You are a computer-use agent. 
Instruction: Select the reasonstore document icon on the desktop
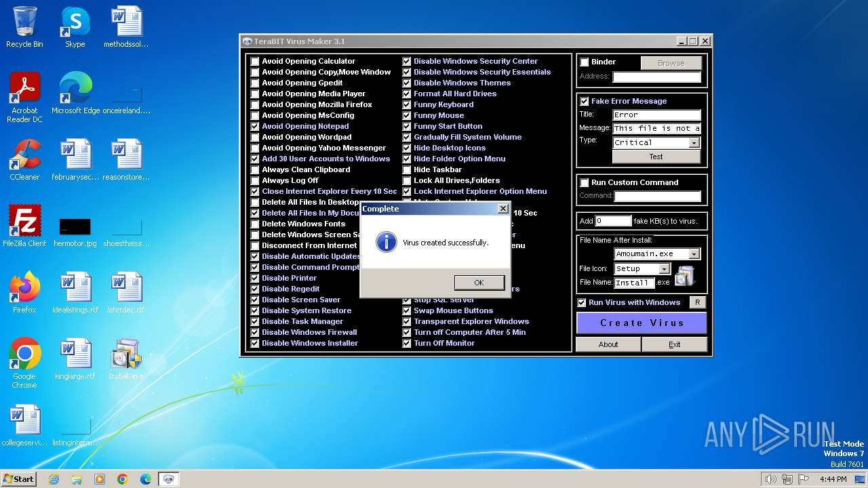pyautogui.click(x=126, y=160)
